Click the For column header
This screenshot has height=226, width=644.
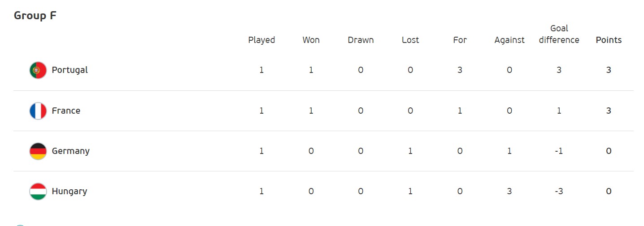[x=460, y=40]
